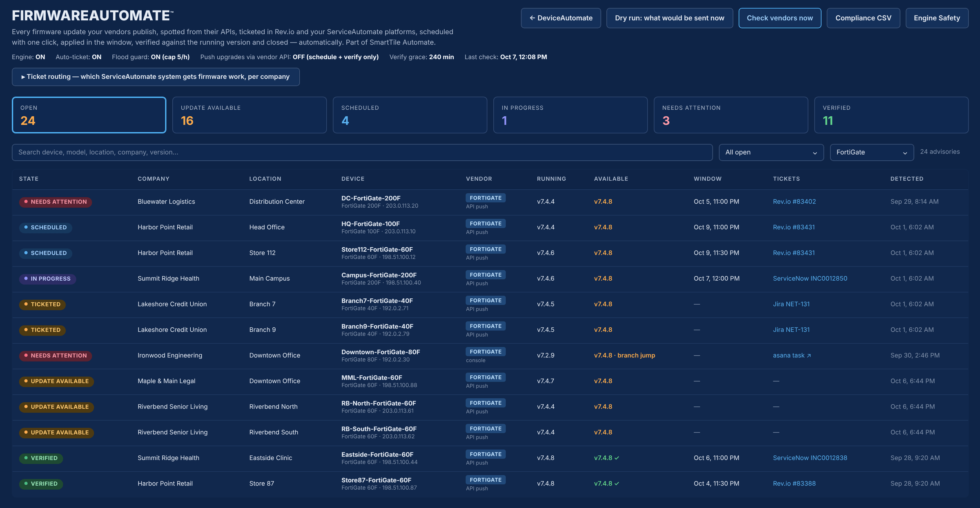This screenshot has width=980, height=508.
Task: Click the MML-FortiGate-60F device name
Action: [x=372, y=378]
